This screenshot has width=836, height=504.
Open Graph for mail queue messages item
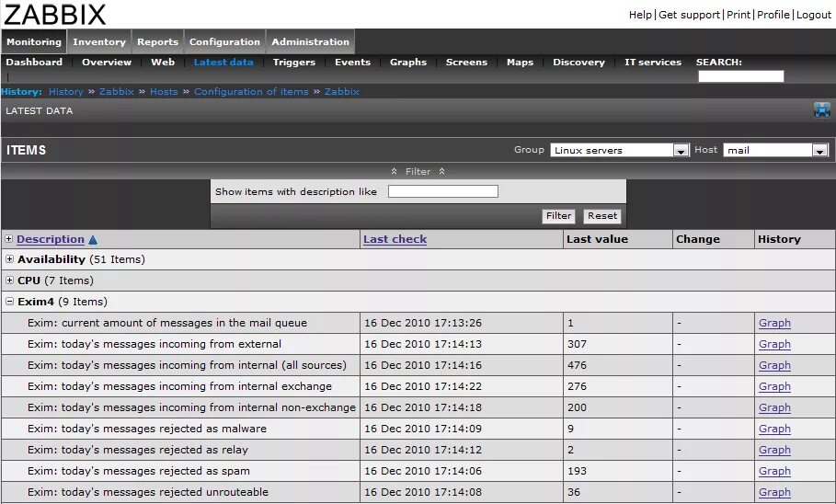pos(774,323)
